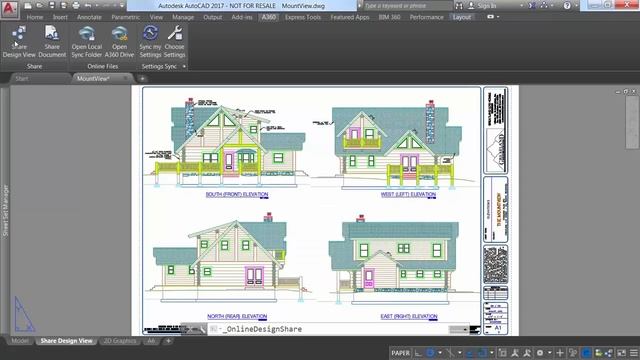Viewport: 640px width, 360px height.
Task: Open the Sheet Set Manager side palette
Action: coord(5,210)
